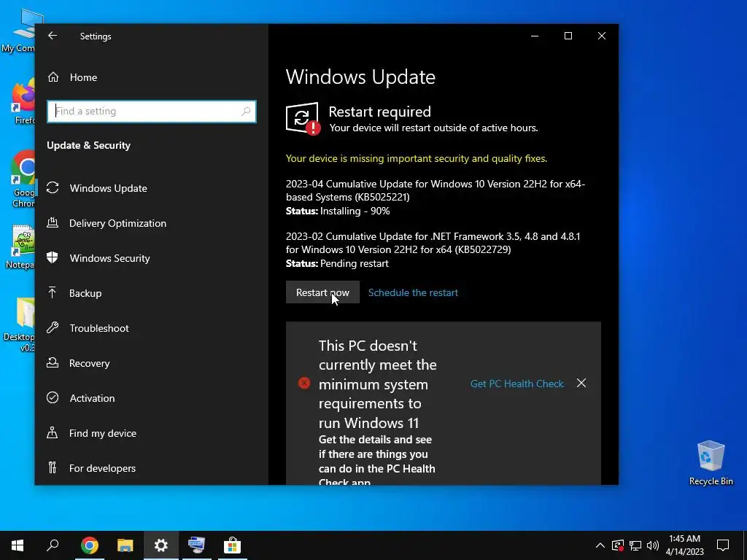Click the Windows Update sync arrows sidebar icon
This screenshot has width=747, height=560.
pos(53,187)
